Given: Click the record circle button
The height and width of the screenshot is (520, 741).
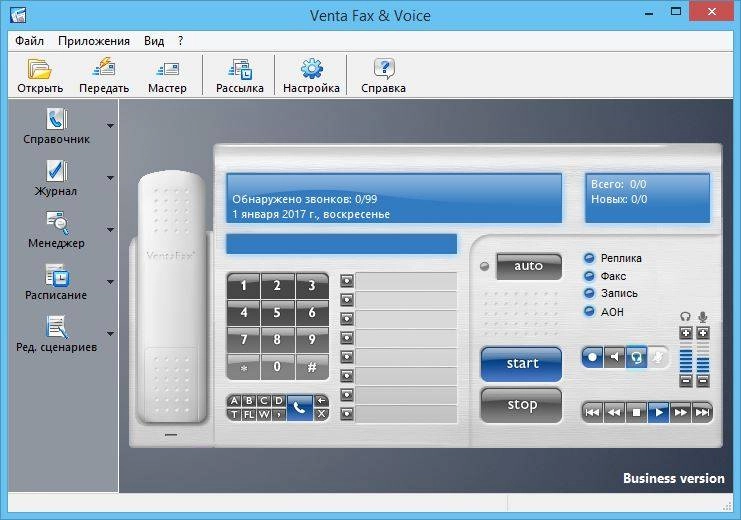Looking at the screenshot, I should [592, 357].
